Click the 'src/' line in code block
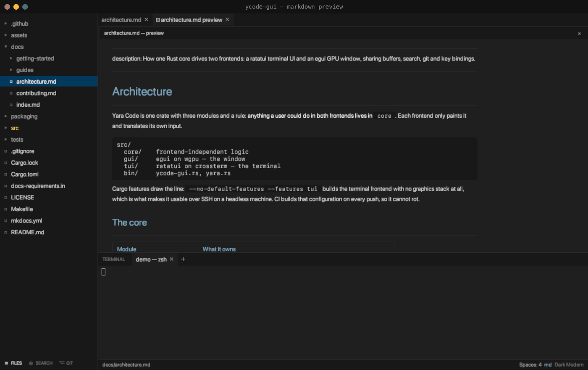Viewport: 588px width, 370px height. pos(124,145)
